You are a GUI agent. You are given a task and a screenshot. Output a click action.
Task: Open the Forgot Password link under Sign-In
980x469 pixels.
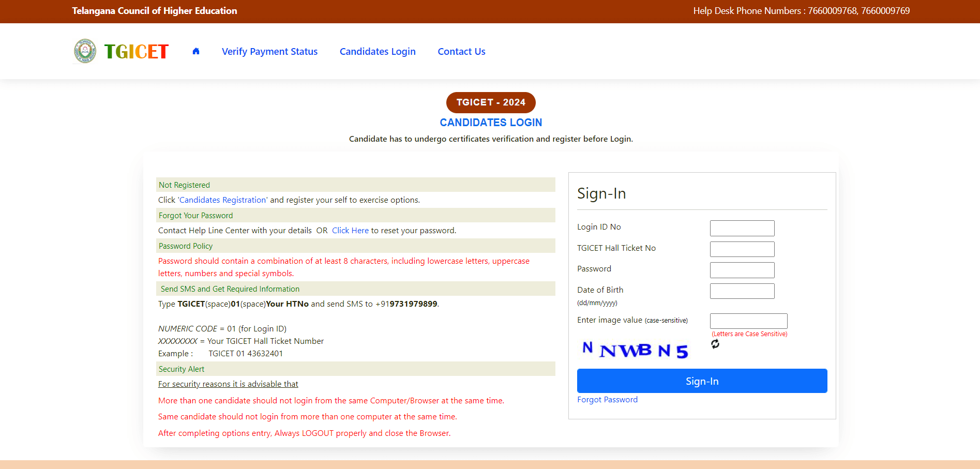click(x=607, y=400)
